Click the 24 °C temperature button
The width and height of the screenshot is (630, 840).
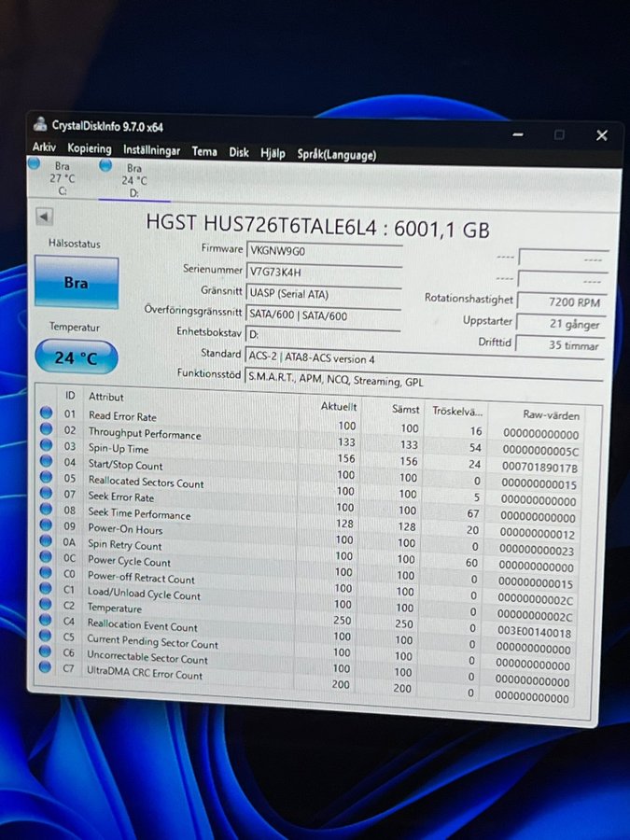76,357
